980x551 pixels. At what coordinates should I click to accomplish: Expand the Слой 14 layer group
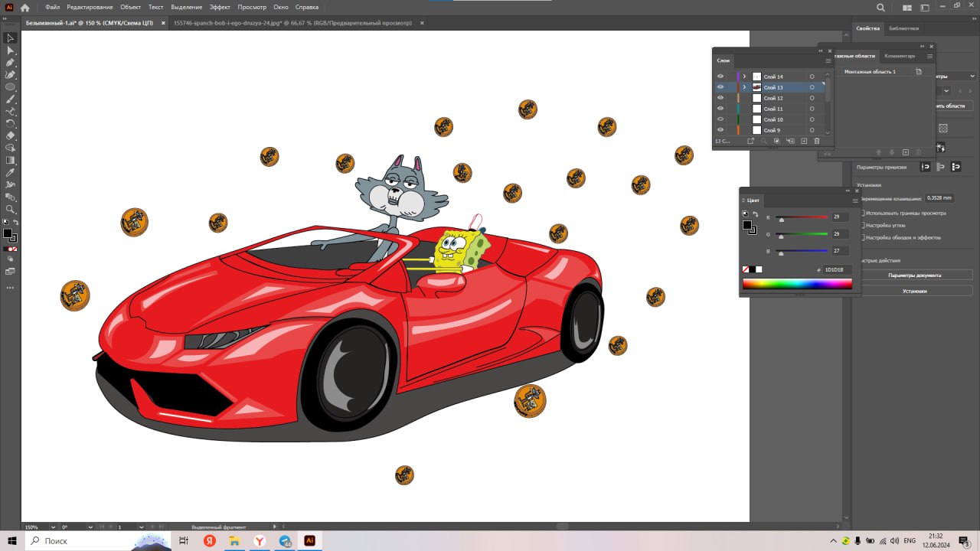pyautogui.click(x=744, y=77)
